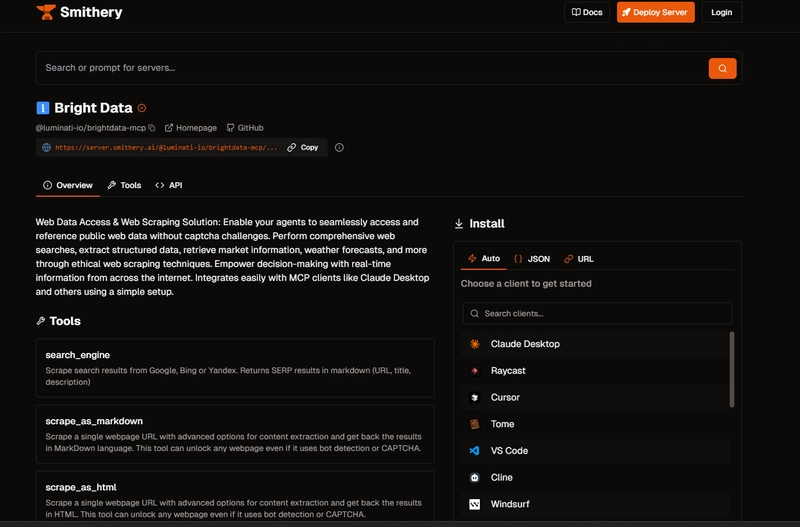This screenshot has width=800, height=527.
Task: Click the @luminati-io/brightdata-mcp text
Action: click(91, 128)
